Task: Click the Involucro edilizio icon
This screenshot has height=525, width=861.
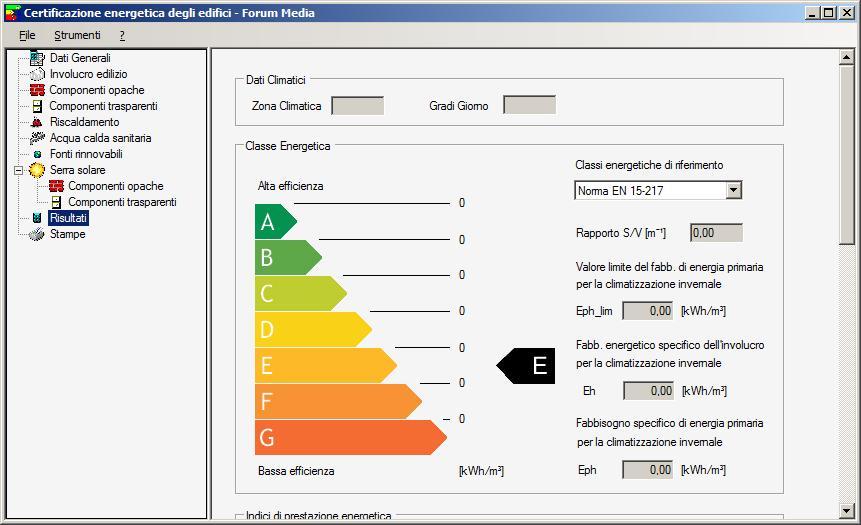Action: (x=38, y=74)
